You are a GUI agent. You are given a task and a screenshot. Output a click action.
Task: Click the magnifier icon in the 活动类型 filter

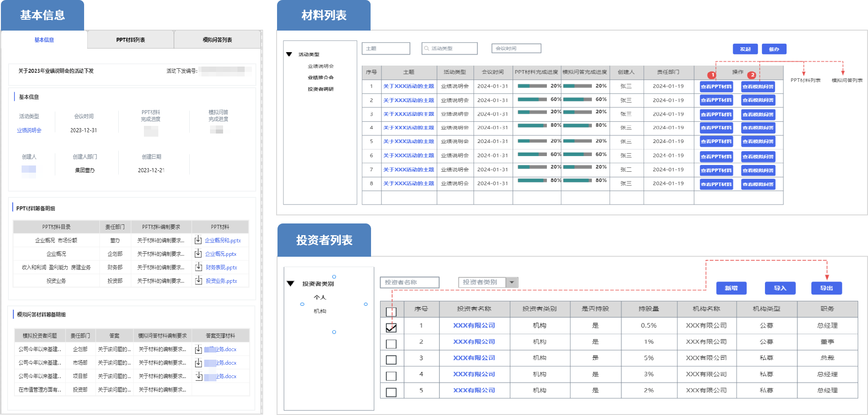click(426, 49)
